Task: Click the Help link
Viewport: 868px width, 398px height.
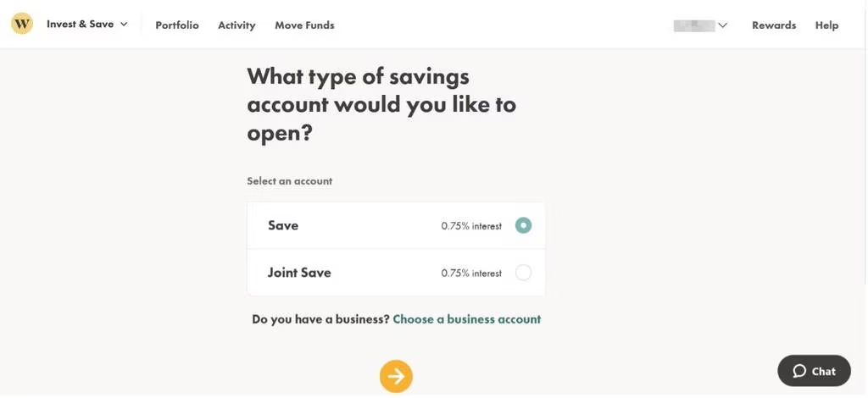Action: point(826,25)
